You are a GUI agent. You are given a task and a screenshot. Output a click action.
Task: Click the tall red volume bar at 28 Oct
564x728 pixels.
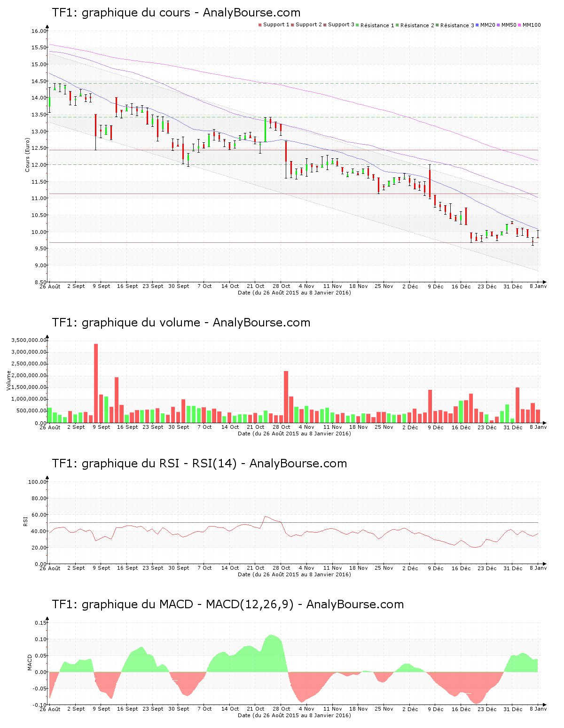coord(286,397)
